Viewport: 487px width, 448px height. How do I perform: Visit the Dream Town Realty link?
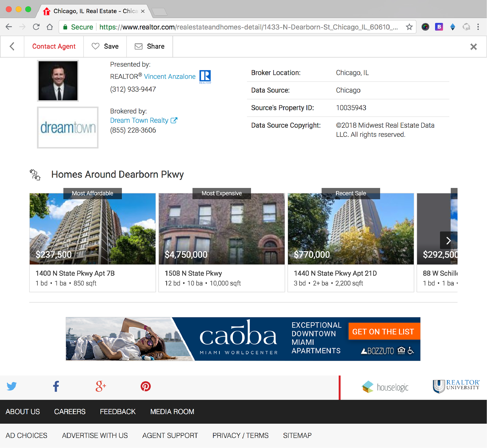point(139,120)
